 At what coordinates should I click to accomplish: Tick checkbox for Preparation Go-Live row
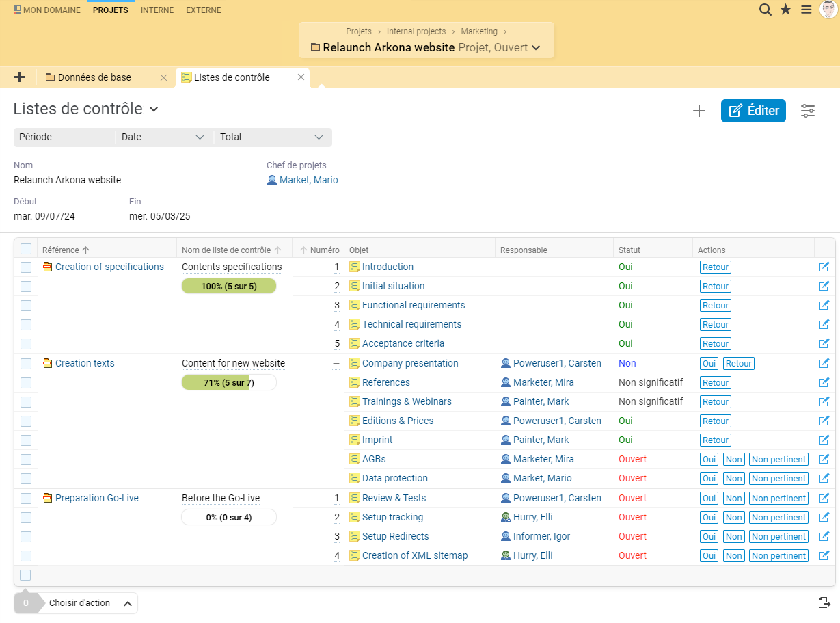(26, 499)
